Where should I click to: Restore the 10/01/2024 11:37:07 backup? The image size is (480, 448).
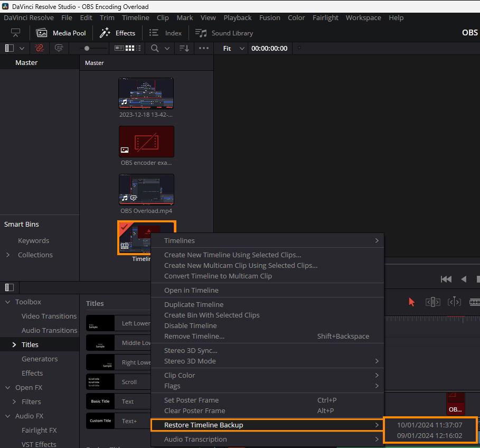click(429, 425)
